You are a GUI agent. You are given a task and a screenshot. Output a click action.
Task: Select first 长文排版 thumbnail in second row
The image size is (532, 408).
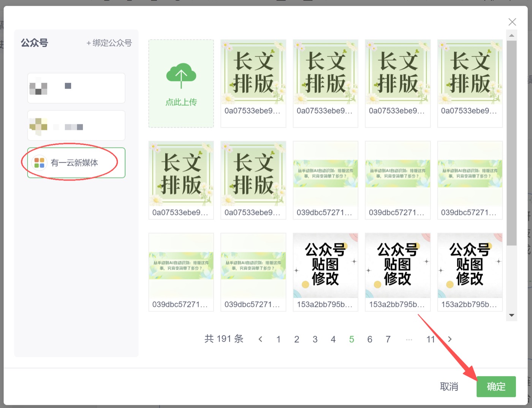tap(181, 180)
